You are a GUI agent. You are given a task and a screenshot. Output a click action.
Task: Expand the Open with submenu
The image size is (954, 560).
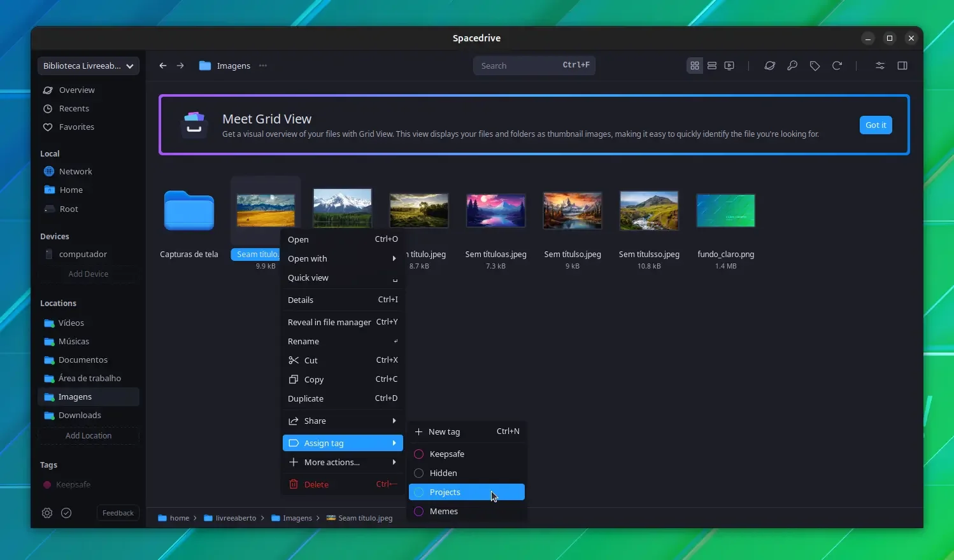pyautogui.click(x=343, y=258)
